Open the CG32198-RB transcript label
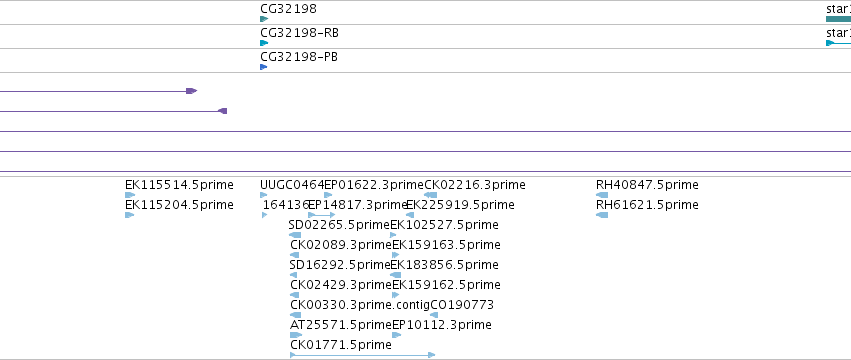Screen dimensions: 851x360 coord(299,33)
